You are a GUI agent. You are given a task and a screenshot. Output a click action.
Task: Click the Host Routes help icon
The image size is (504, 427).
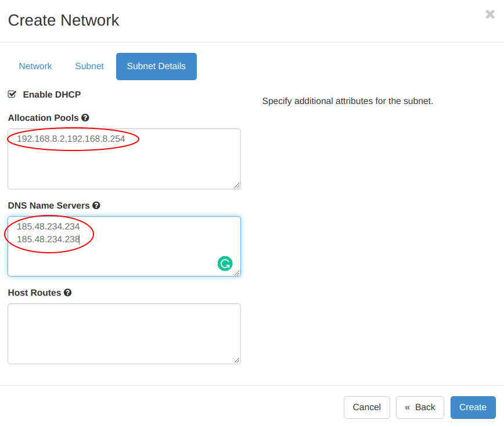coord(67,293)
